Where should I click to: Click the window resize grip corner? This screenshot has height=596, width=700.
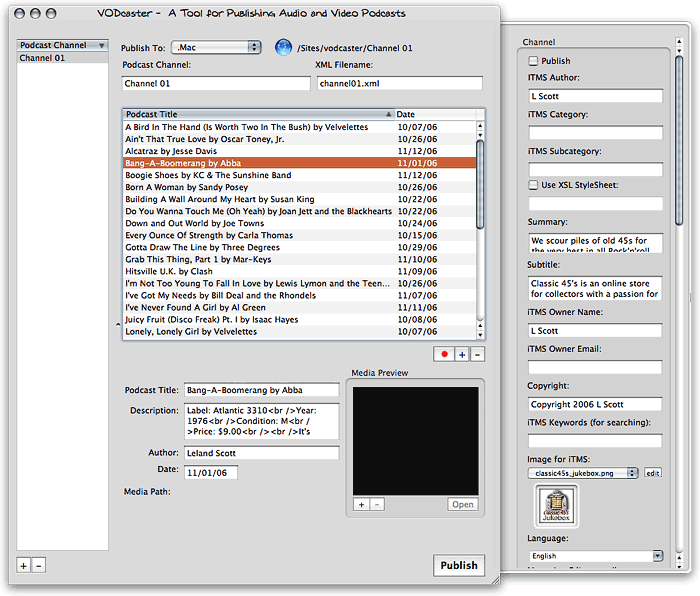coord(496,580)
